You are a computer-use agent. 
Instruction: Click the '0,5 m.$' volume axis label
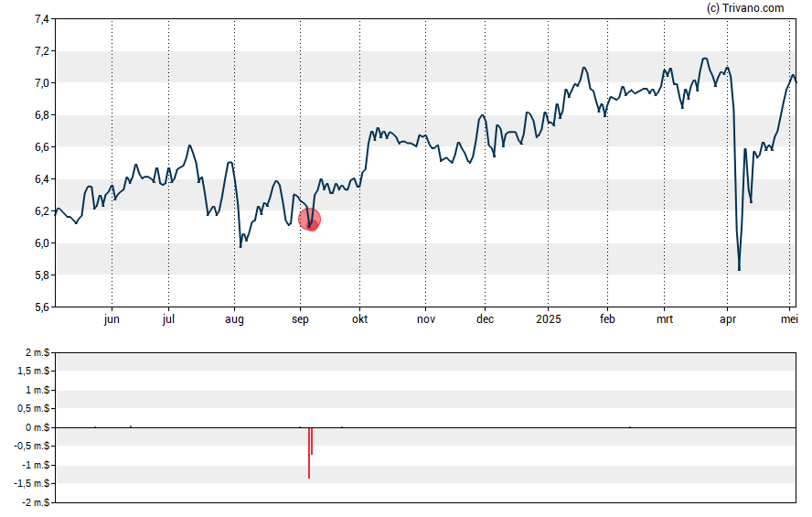point(34,409)
